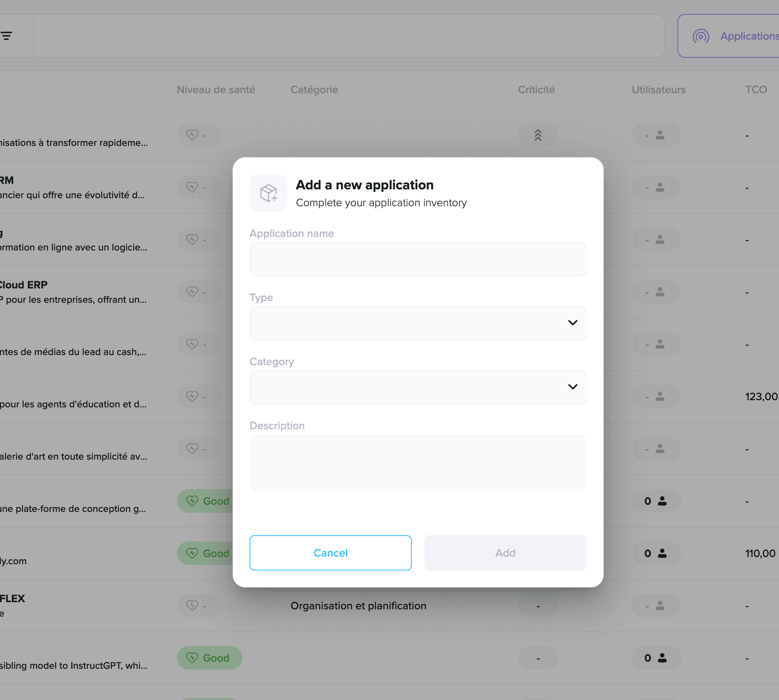Open the Type dropdown
Viewport: 779px width, 700px height.
[418, 323]
